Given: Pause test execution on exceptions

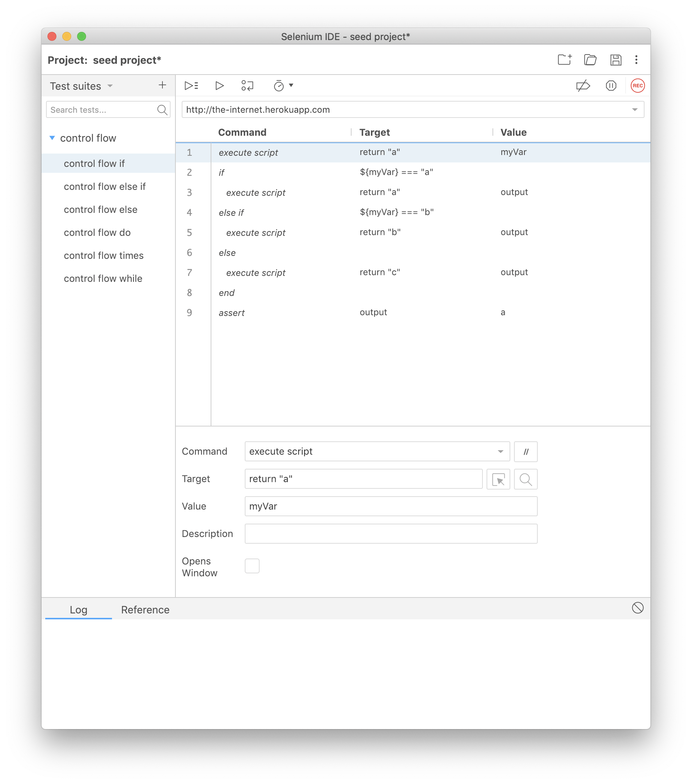Looking at the screenshot, I should click(x=611, y=85).
